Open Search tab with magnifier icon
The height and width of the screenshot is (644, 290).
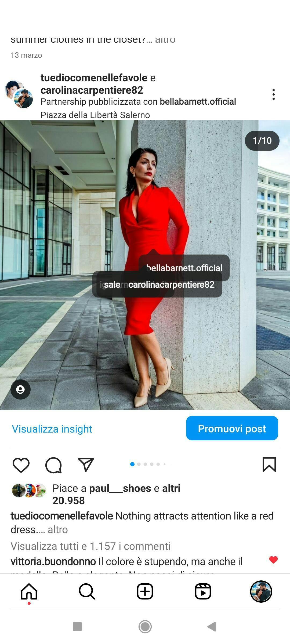pos(87,591)
